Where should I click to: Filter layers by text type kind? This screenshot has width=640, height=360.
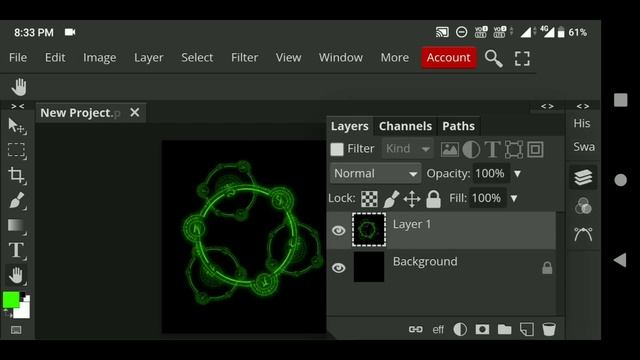[492, 149]
